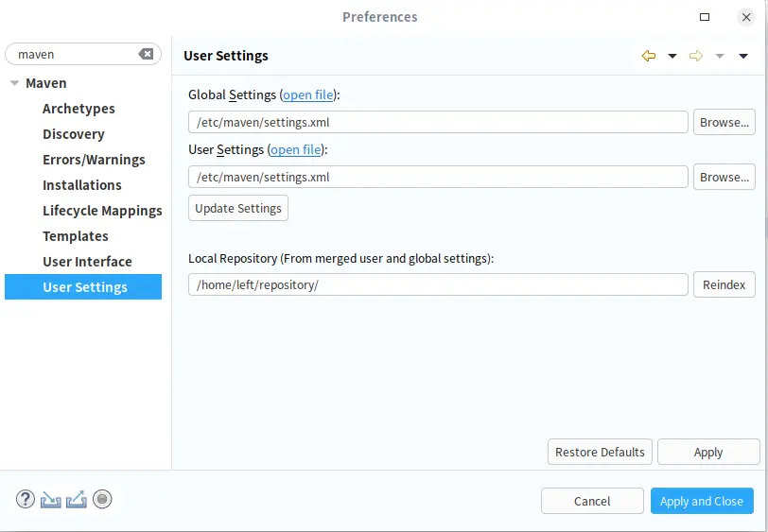Browse for User Settings file
Screen dimensions: 768x532
pyautogui.click(x=724, y=177)
